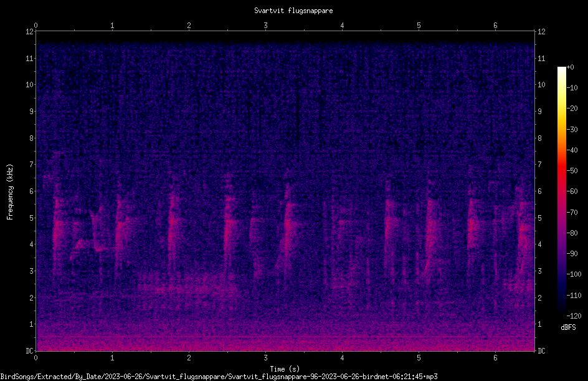
Task: Click the '3' tick on the left frequency axis
Action: (x=32, y=271)
